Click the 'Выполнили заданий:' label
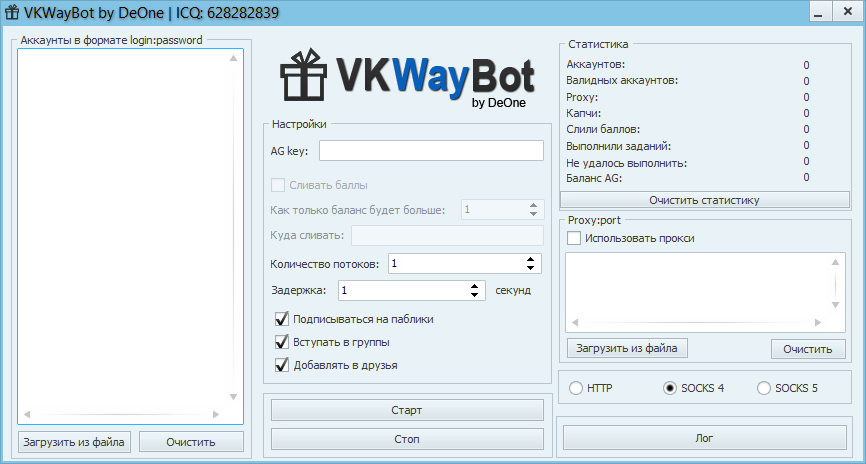 click(x=619, y=146)
